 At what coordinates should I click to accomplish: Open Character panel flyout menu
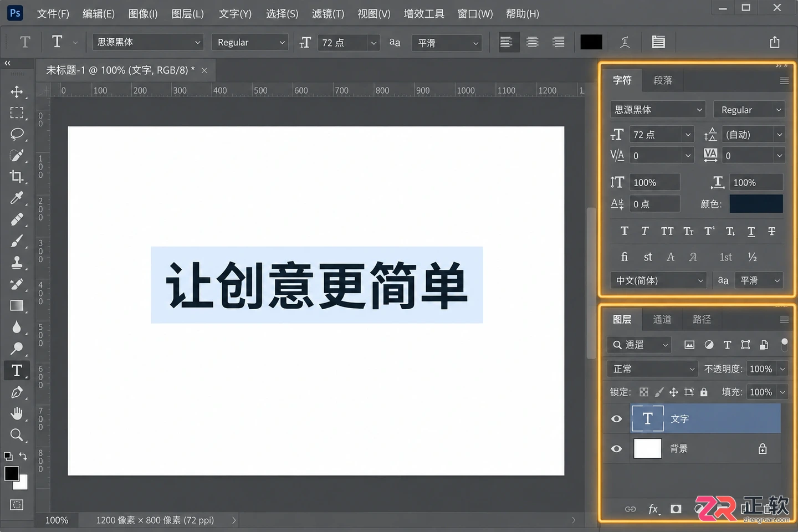[784, 81]
